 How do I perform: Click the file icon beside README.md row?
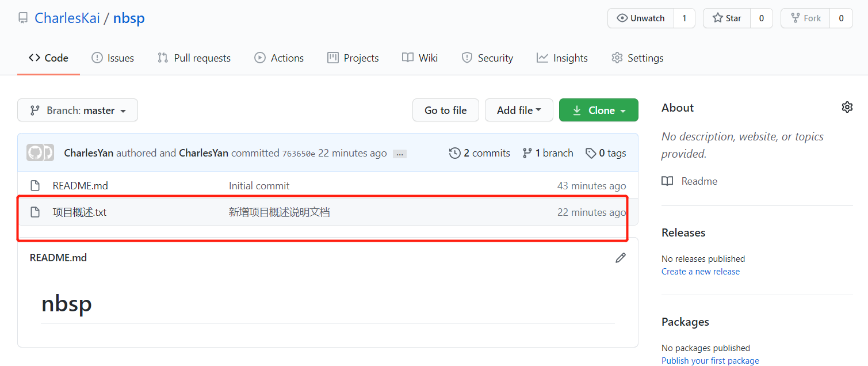[35, 185]
